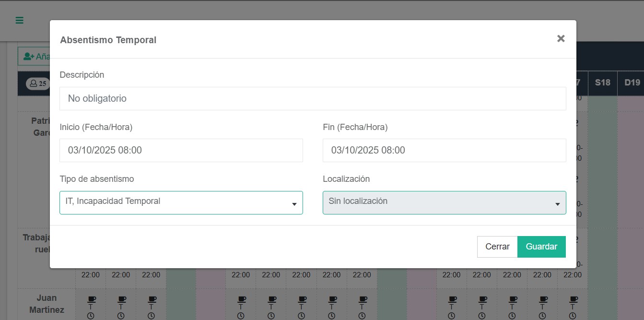
Task: Click the Absentismo Temporal dialog title
Action: click(x=108, y=40)
